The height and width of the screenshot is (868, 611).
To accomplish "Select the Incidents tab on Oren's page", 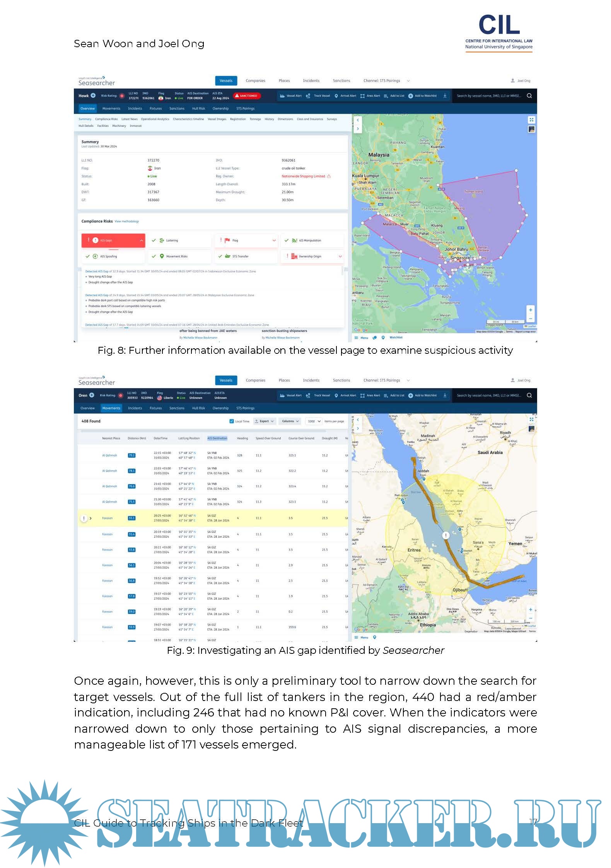I will tap(135, 408).
